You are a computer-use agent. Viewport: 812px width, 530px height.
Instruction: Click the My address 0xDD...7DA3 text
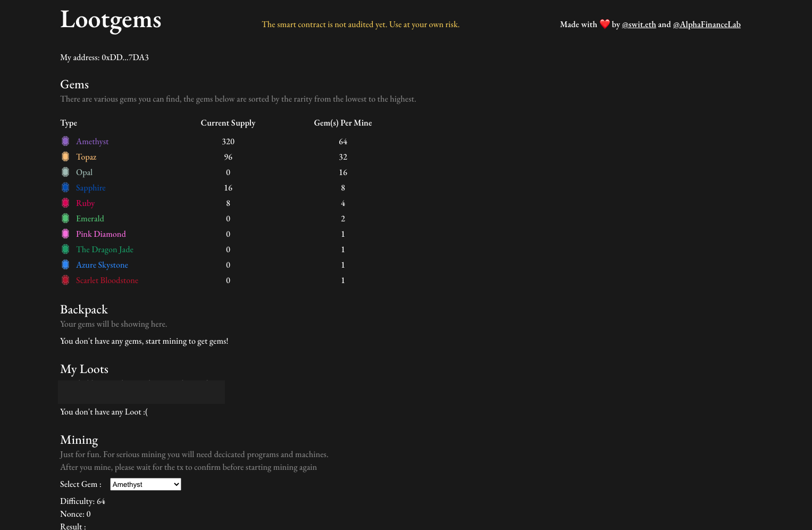point(104,57)
